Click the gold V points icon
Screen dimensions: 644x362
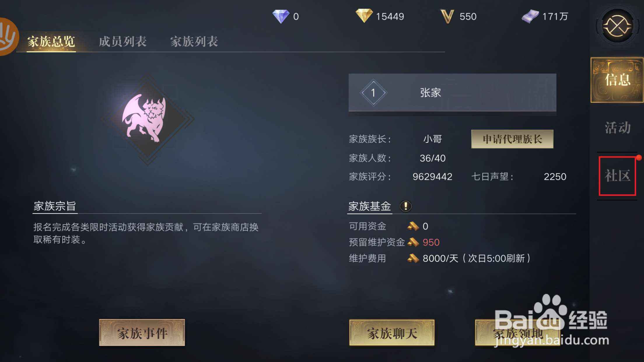click(x=447, y=16)
